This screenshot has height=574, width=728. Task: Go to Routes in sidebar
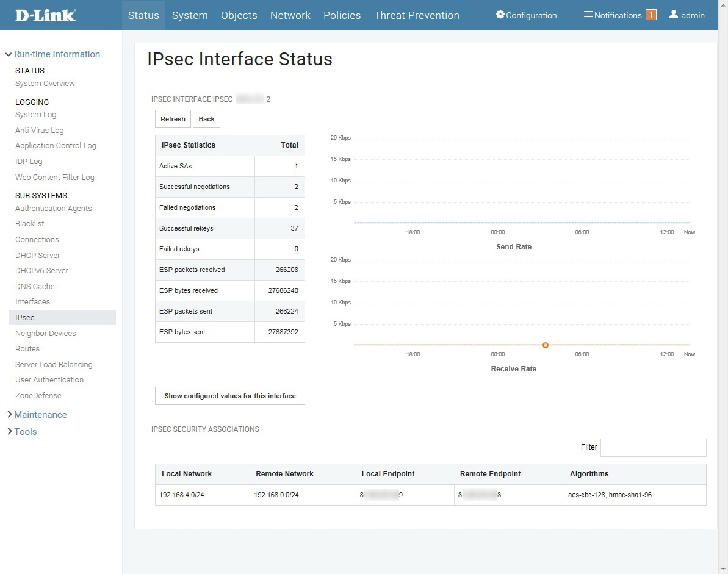pyautogui.click(x=27, y=349)
